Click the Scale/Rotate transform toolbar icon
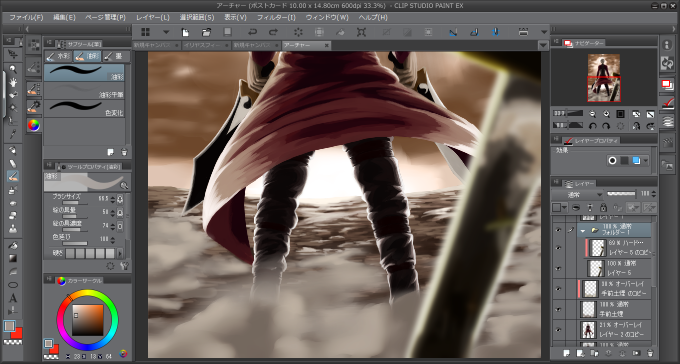Viewport: 680px width, 364px height. (361, 32)
